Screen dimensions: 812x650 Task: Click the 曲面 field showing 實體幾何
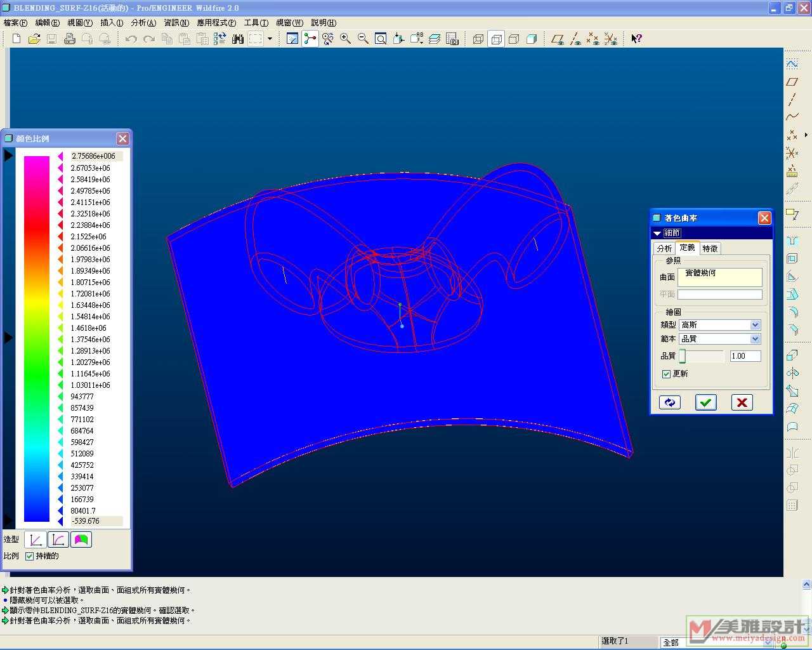pos(720,277)
